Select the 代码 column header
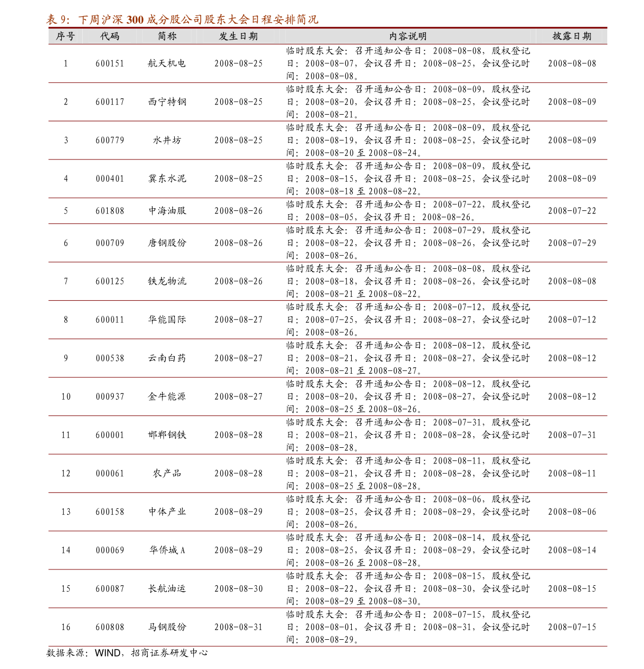Image resolution: width=644 pixels, height=669 pixels. pyautogui.click(x=110, y=36)
